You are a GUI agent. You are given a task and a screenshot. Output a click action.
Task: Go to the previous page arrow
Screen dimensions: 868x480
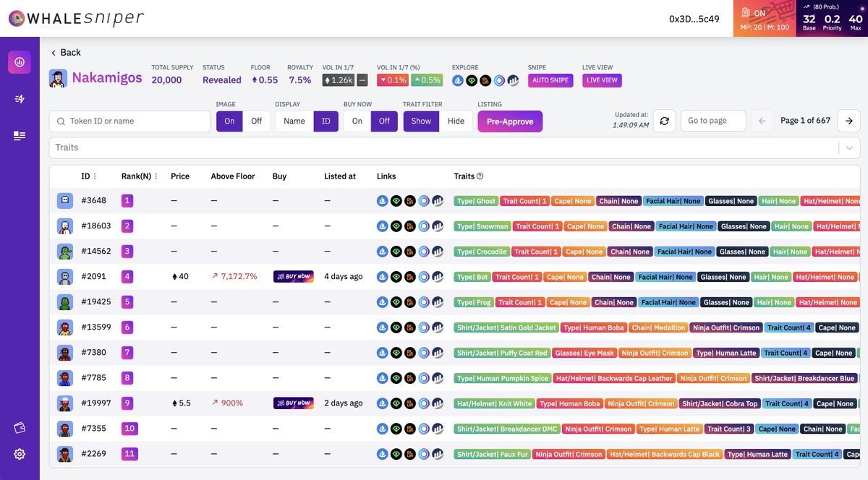point(762,121)
